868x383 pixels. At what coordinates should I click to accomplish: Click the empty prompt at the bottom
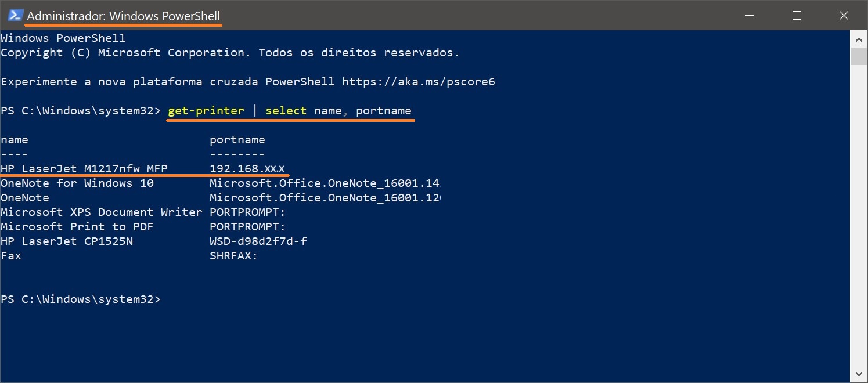81,299
